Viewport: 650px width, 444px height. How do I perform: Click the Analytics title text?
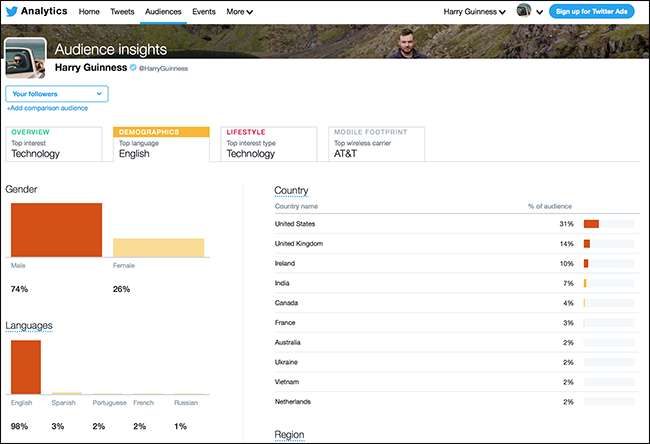point(44,11)
